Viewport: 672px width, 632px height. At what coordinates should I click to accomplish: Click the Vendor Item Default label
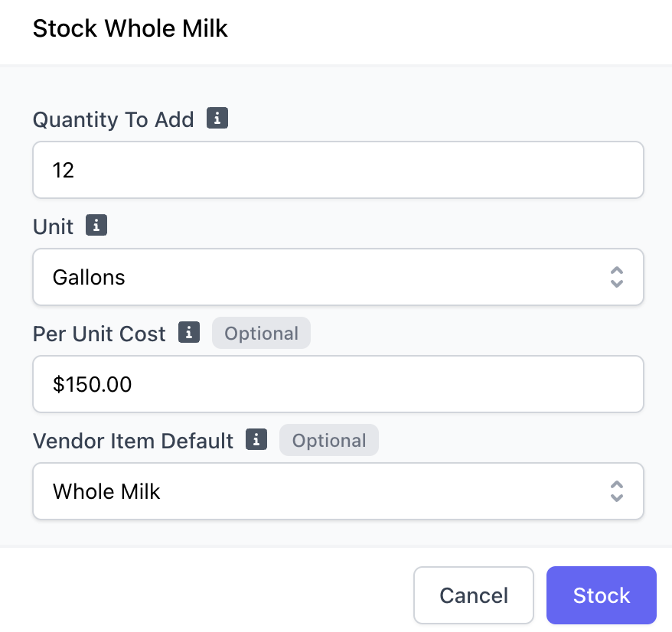coord(133,441)
